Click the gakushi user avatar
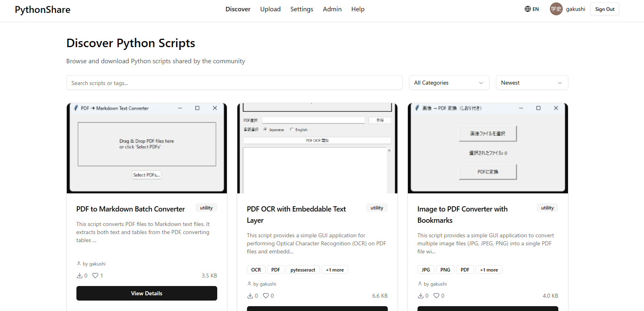The width and height of the screenshot is (644, 311). pos(556,9)
